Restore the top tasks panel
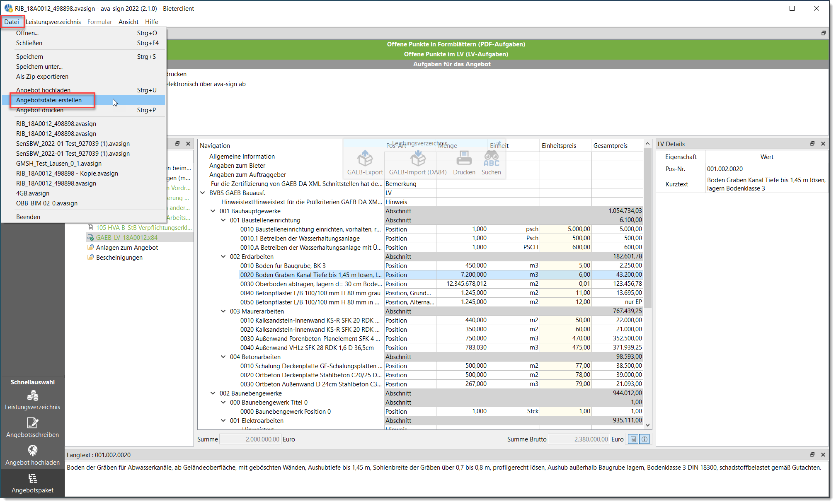 823,33
